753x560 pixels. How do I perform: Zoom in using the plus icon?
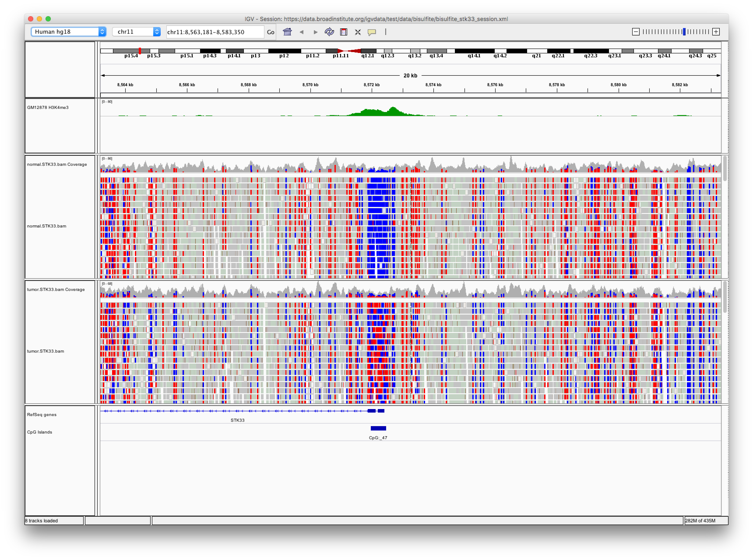tap(716, 31)
